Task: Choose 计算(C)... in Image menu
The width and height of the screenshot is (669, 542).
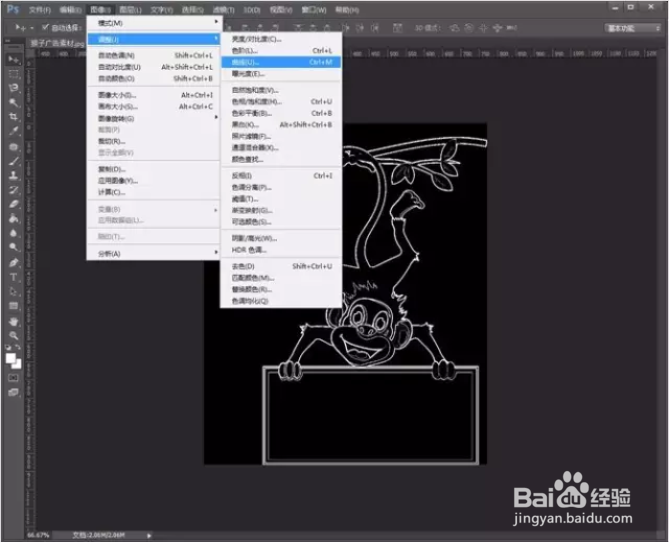Action: (x=154, y=192)
